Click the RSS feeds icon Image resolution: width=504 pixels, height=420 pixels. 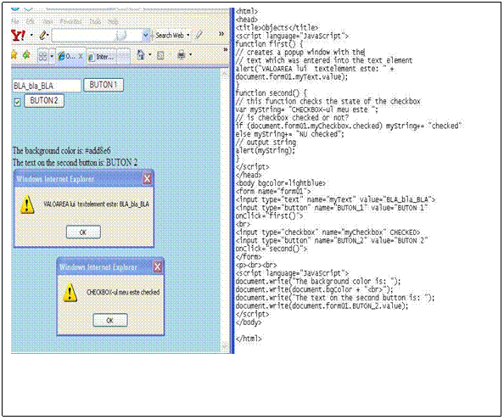click(160, 55)
